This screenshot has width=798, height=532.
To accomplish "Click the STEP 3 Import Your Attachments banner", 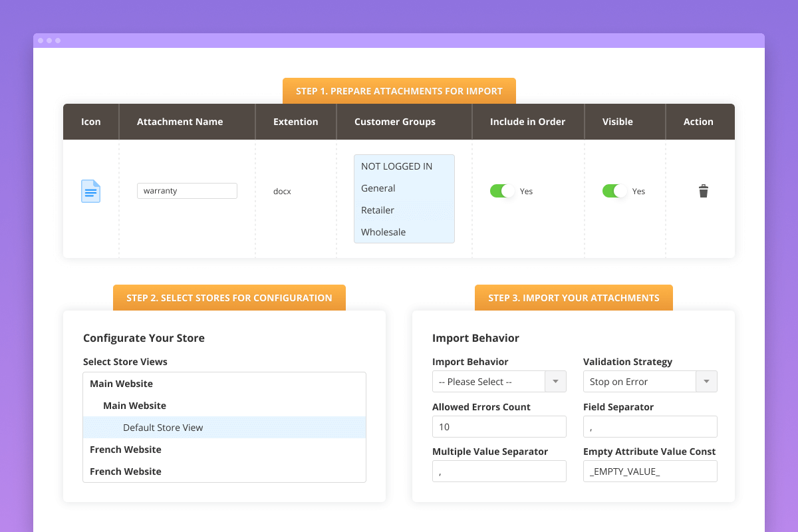I will pos(573,297).
